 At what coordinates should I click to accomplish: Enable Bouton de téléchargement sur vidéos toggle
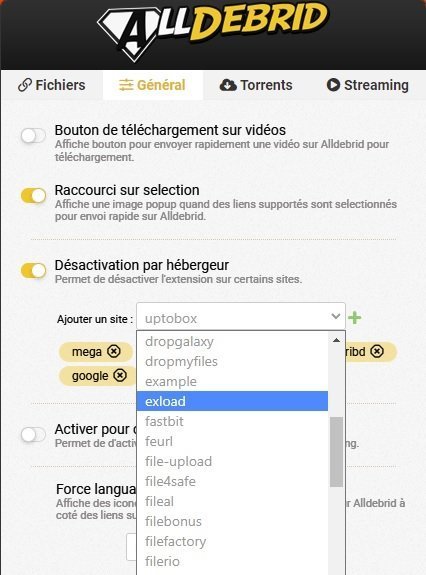[33, 136]
